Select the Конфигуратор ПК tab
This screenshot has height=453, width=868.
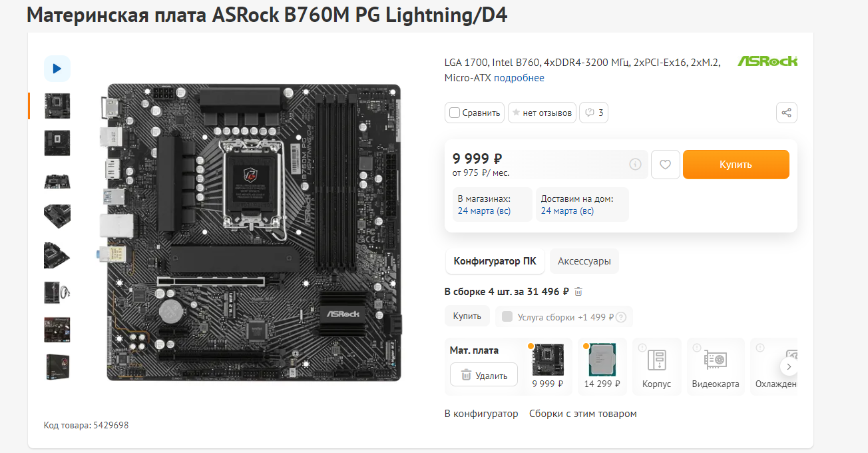click(x=495, y=261)
